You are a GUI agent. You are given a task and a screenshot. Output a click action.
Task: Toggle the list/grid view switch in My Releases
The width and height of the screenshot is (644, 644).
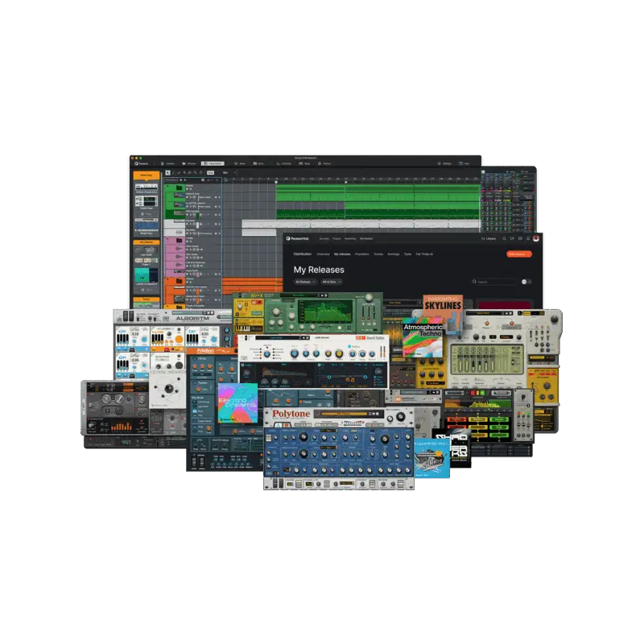[526, 282]
